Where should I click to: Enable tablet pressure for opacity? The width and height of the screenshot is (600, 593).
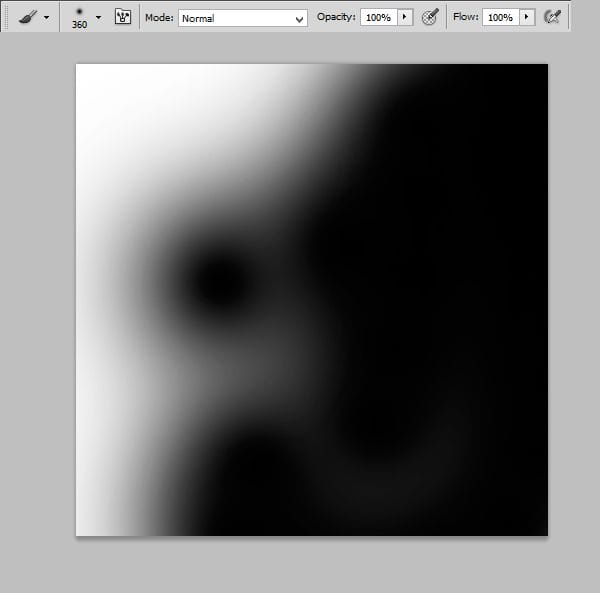pos(430,17)
